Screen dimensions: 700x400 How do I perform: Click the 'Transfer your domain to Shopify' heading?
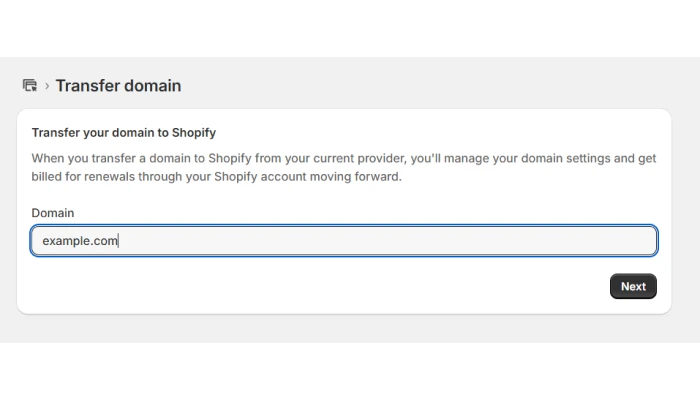coord(124,133)
